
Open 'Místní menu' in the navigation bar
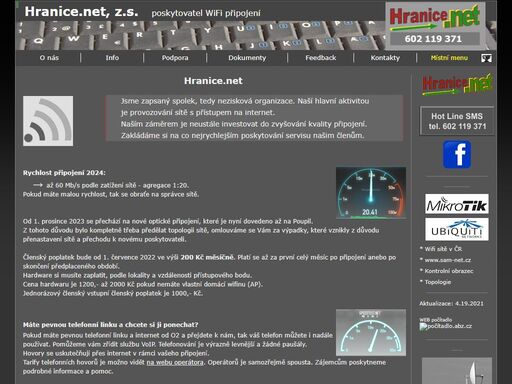[449, 58]
